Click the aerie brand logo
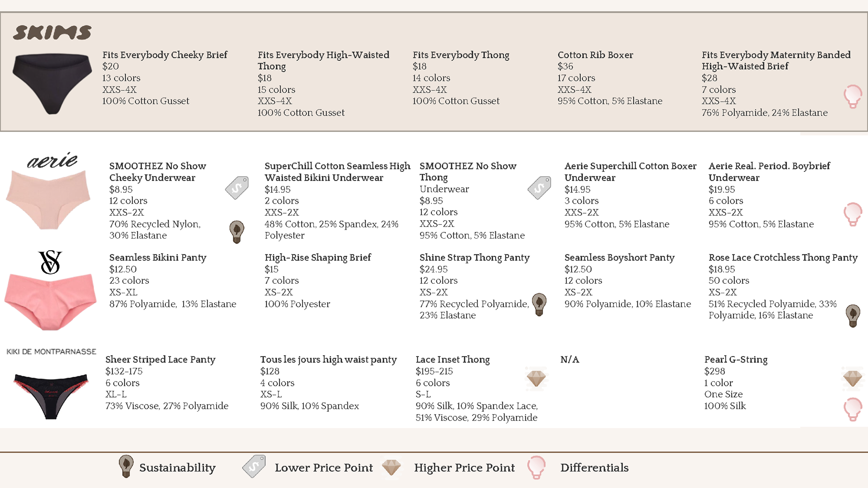868x488 pixels. pos(52,160)
